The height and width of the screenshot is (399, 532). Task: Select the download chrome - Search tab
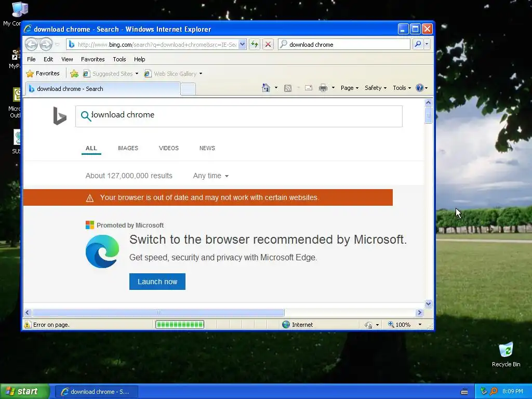(x=102, y=89)
